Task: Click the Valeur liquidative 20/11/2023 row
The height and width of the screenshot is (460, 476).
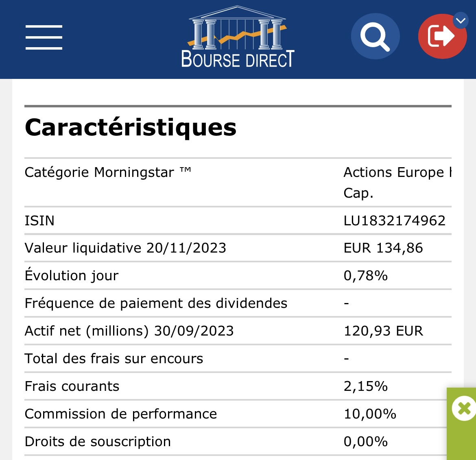Action: point(238,248)
